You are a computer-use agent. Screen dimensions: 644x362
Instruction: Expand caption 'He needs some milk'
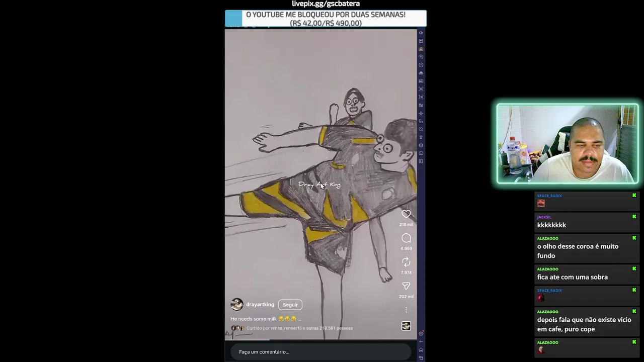click(266, 319)
